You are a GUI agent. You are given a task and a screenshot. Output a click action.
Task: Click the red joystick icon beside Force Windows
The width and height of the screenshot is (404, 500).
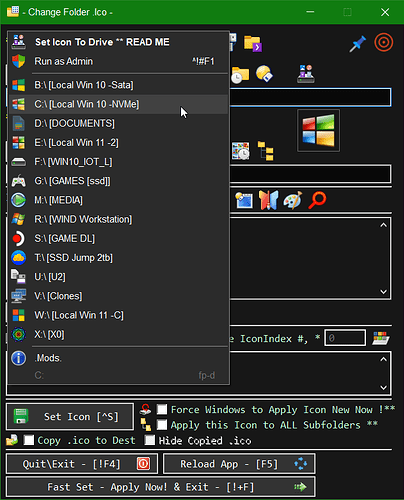click(x=145, y=409)
